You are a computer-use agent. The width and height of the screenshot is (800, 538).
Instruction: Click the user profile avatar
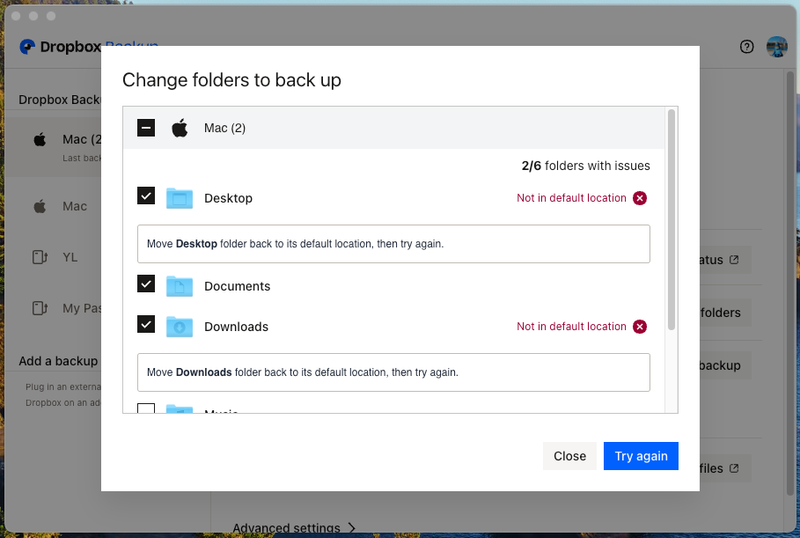[777, 46]
